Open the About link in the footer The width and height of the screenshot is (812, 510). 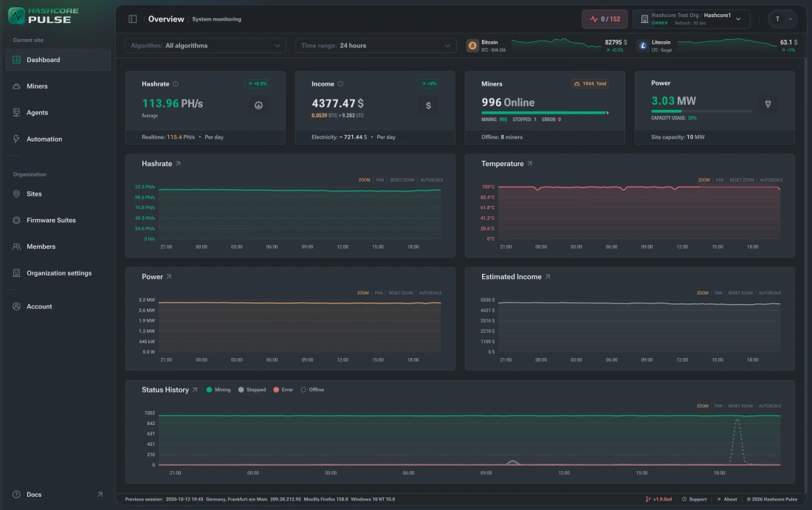point(727,500)
